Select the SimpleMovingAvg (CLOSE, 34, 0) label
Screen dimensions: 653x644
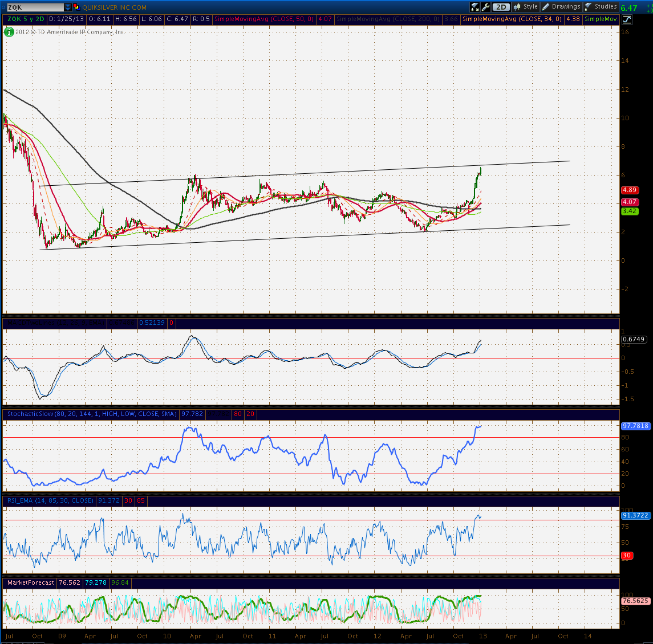tap(512, 19)
